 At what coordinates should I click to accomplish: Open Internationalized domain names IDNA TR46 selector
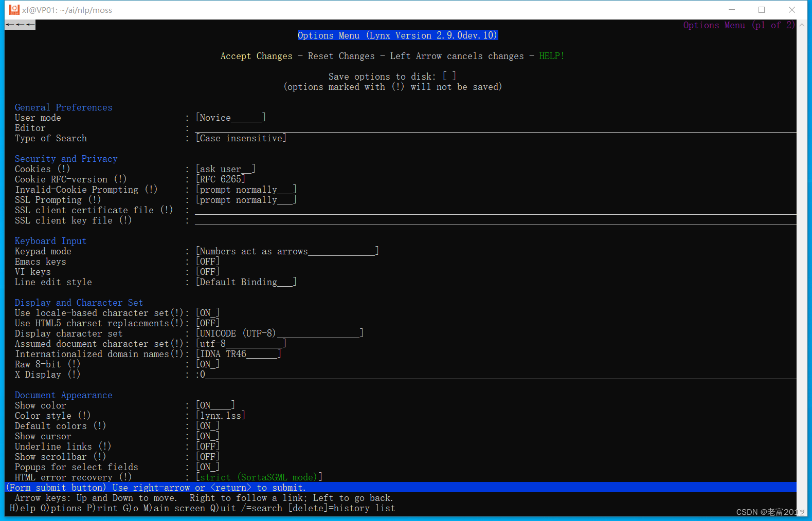point(238,354)
